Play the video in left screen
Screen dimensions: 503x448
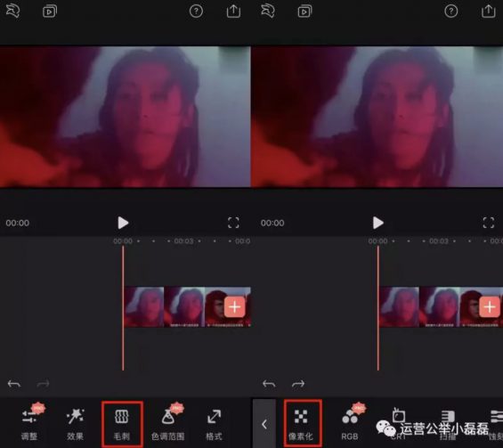(x=123, y=223)
